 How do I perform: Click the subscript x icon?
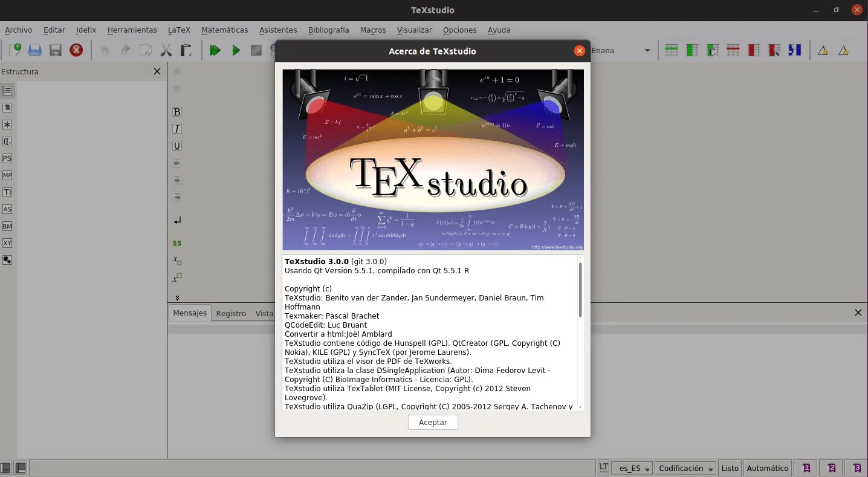tap(177, 261)
